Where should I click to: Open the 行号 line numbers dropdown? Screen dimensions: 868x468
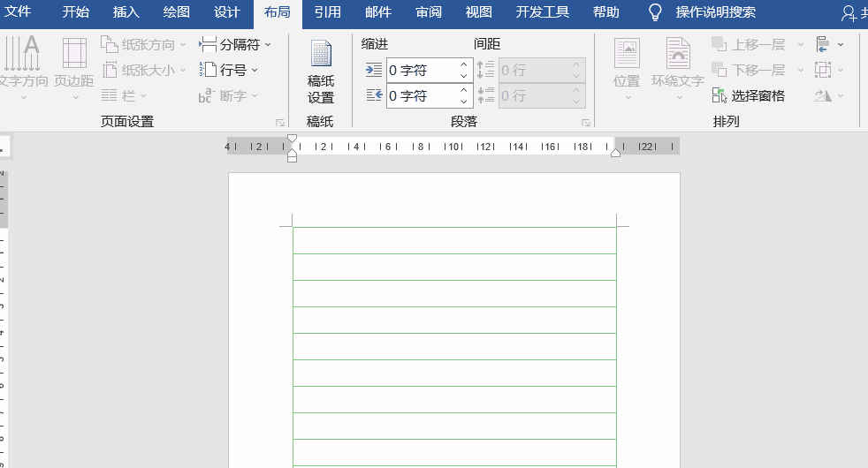coord(229,71)
